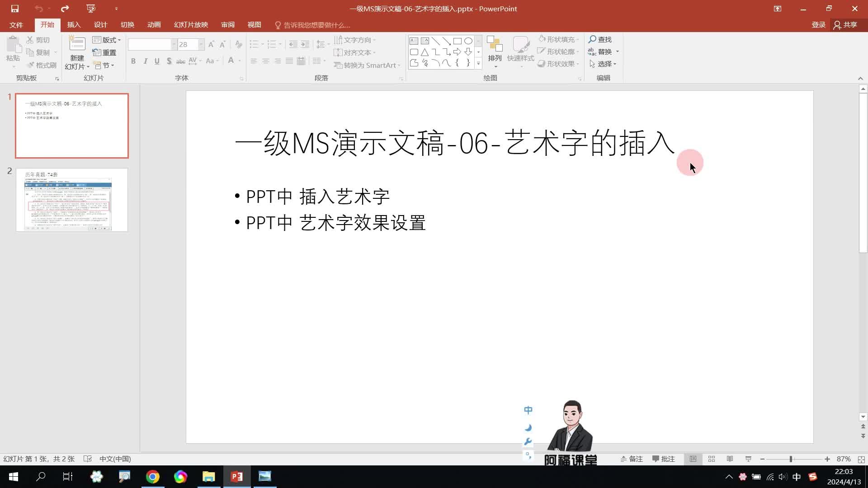Select the oval shape in shapes gallery

point(468,41)
